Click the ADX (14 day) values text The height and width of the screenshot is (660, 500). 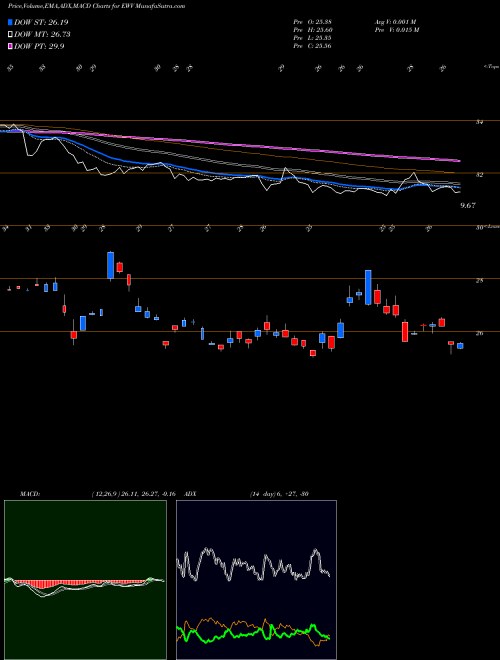pos(279,494)
